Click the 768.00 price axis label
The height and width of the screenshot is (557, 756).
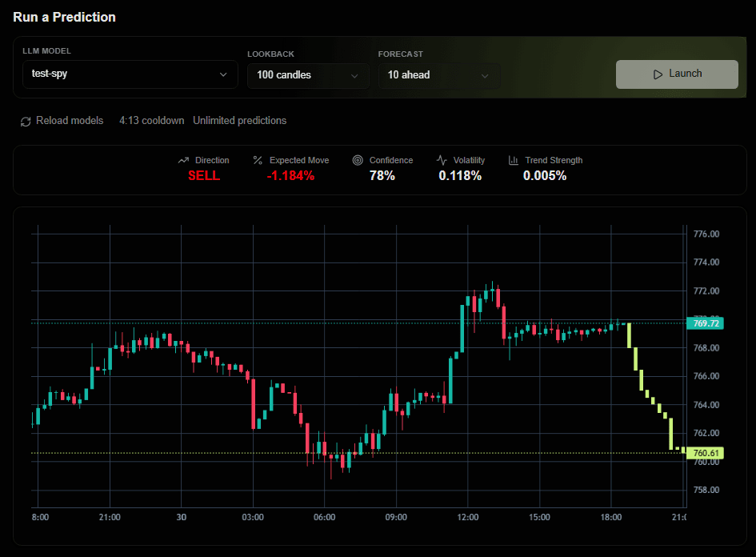[x=706, y=347]
